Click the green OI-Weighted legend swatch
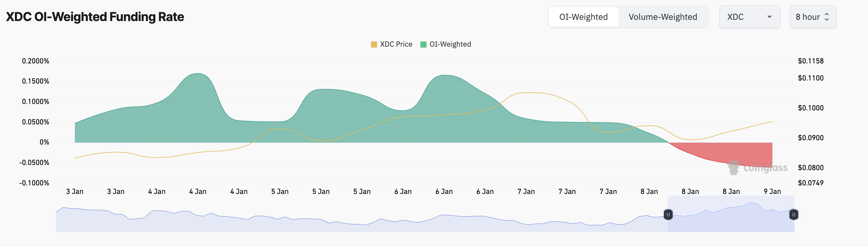Viewport: 868px width, 247px height. click(x=424, y=45)
